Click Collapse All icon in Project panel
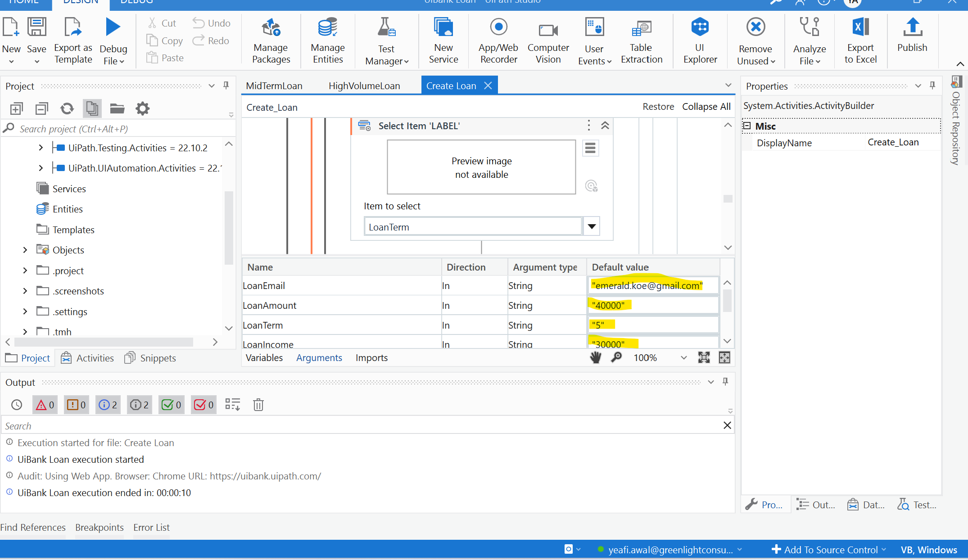 [42, 108]
